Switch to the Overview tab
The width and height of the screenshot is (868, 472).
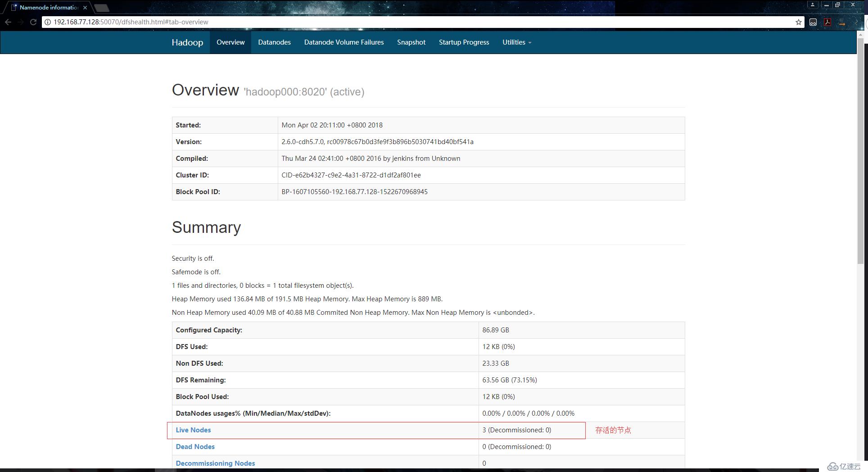pos(231,42)
